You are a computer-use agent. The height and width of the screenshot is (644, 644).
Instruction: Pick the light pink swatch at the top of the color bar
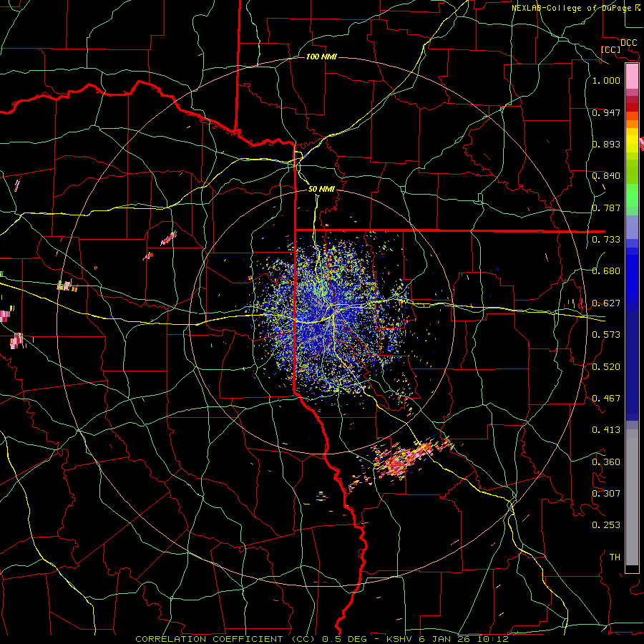(632, 77)
